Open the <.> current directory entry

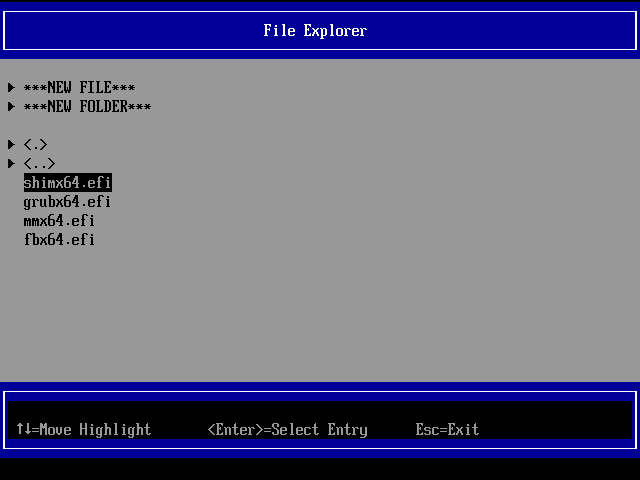(x=35, y=145)
